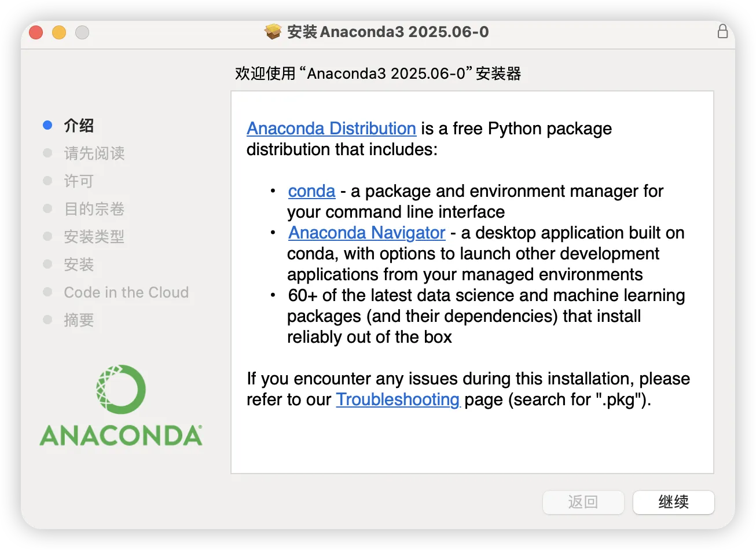Image resolution: width=756 pixels, height=550 pixels.
Task: Click the lock icon in the title bar
Action: (x=722, y=31)
